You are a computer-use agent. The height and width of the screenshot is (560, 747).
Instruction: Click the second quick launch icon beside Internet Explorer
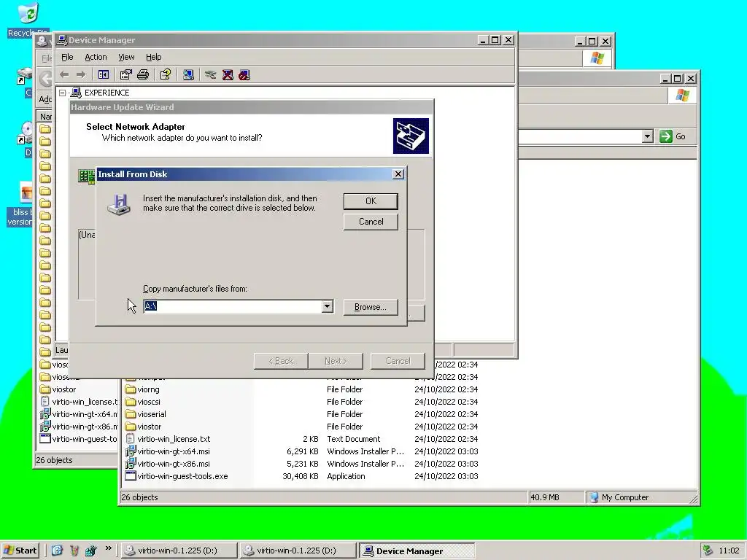click(74, 551)
